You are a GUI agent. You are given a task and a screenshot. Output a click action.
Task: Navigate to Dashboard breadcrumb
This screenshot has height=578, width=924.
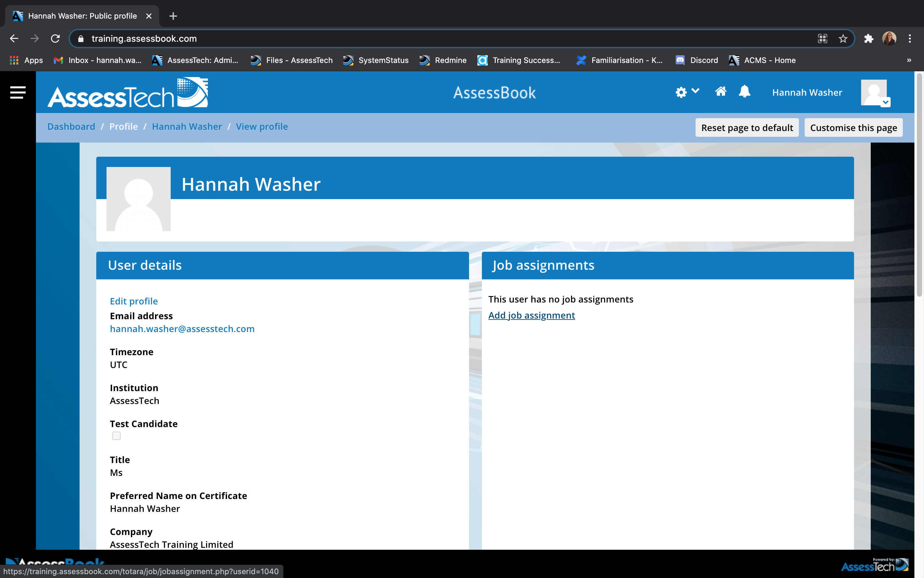tap(71, 127)
